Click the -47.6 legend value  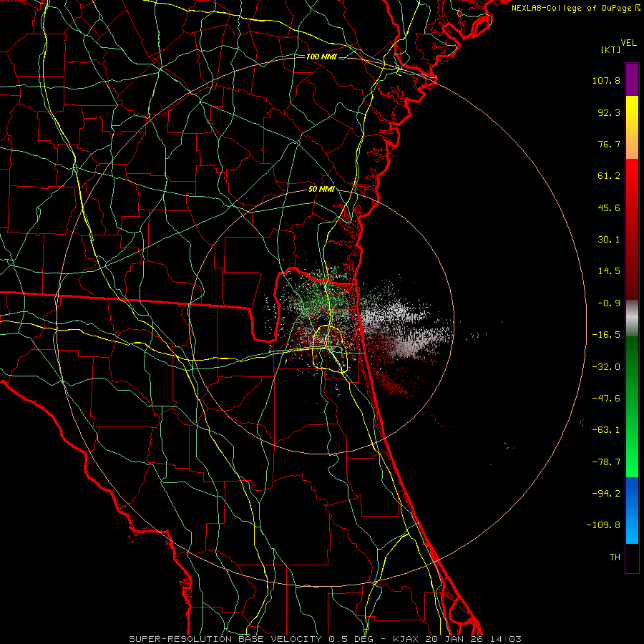coord(606,399)
